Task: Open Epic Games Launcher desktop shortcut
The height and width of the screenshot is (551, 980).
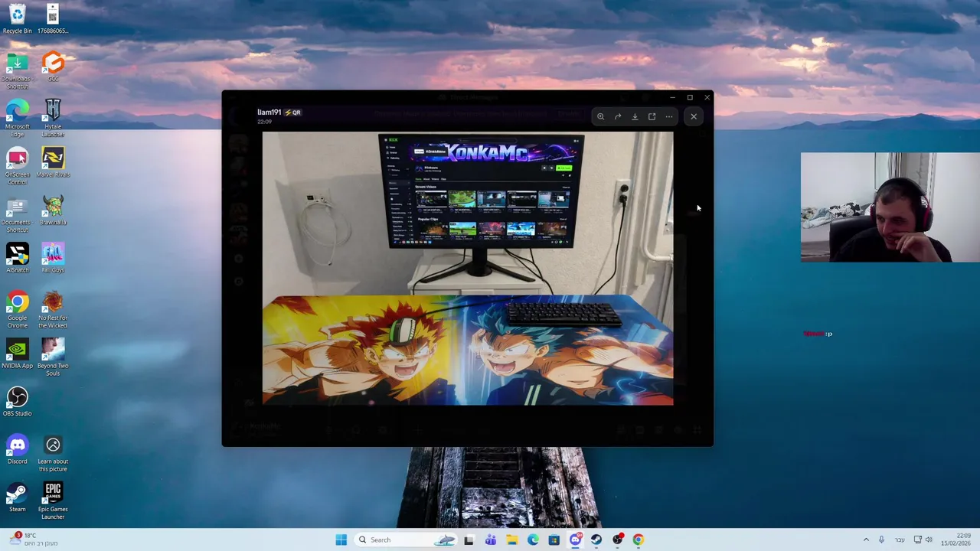Action: tap(53, 500)
